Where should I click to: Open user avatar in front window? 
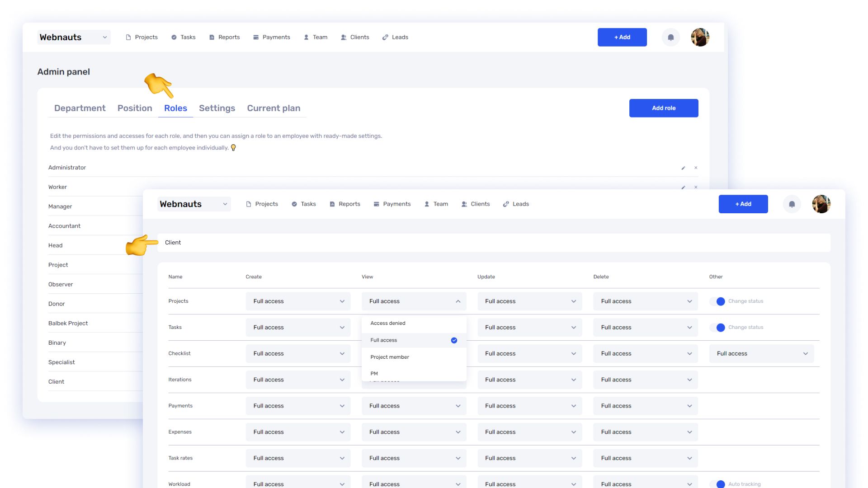(821, 204)
